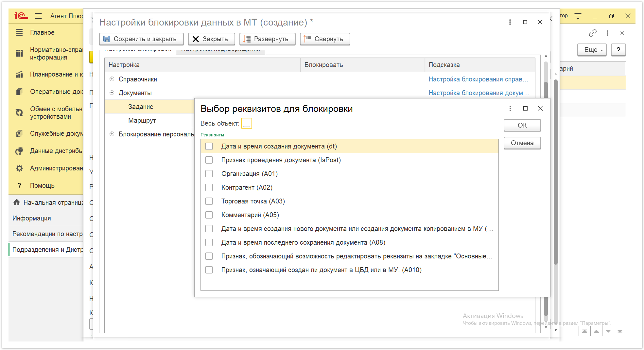This screenshot has height=350, width=644.
Task: Open service settings icon in title bar
Action: (578, 16)
